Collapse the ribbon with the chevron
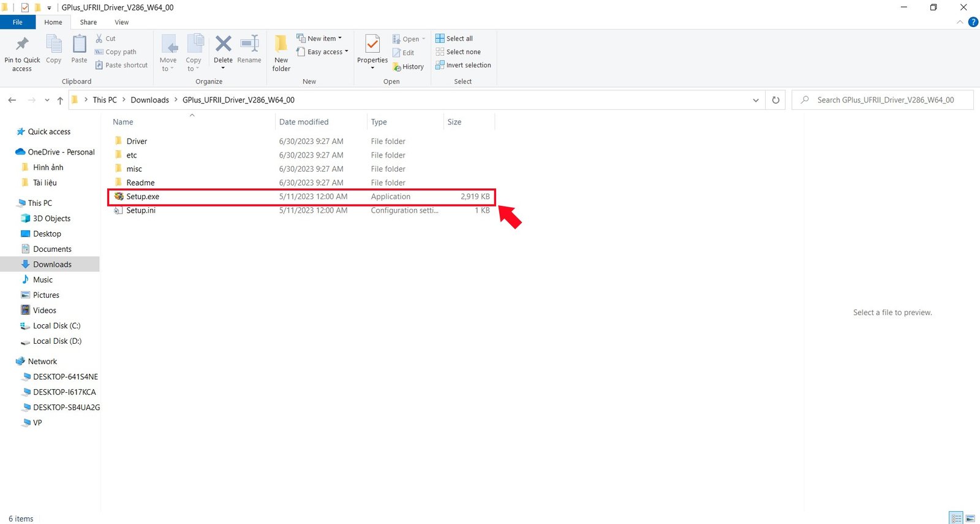 (x=960, y=22)
